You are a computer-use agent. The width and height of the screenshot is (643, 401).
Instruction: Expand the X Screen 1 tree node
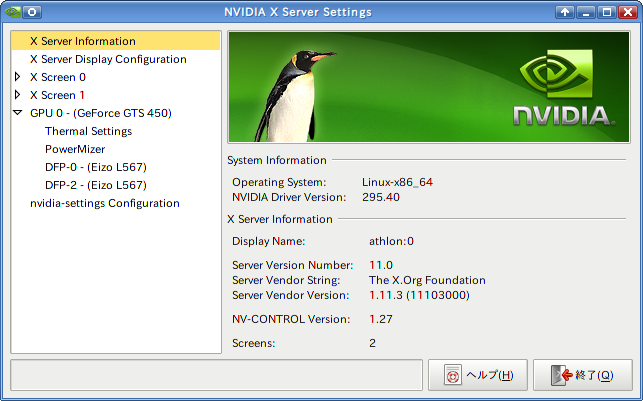(17, 95)
